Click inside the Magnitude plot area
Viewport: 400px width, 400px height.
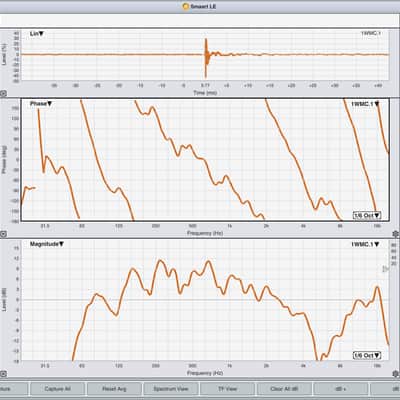tap(205, 300)
